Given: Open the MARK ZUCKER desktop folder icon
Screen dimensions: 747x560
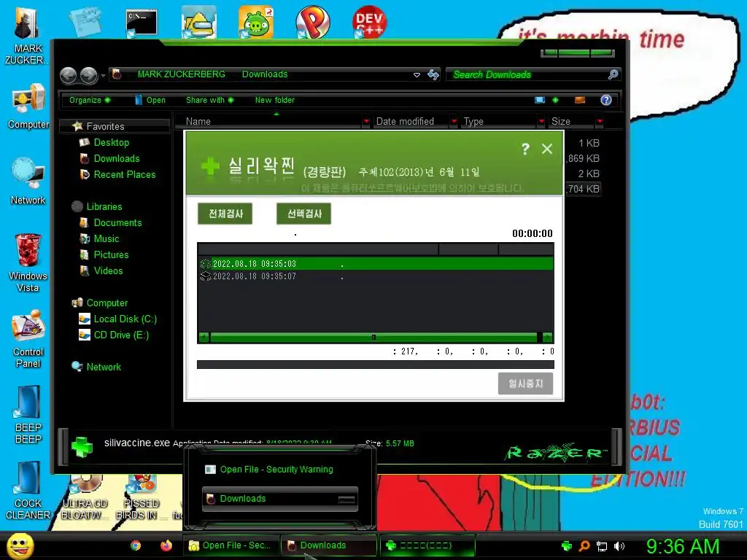Looking at the screenshot, I should click(x=27, y=35).
